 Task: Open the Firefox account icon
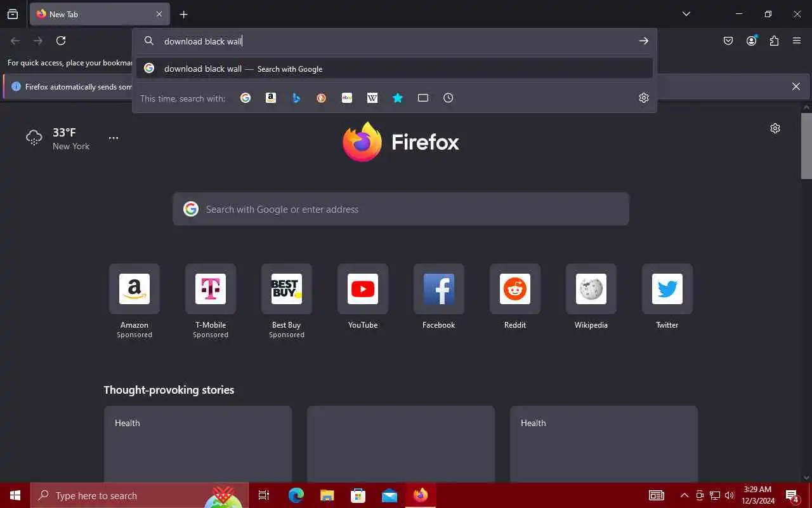pyautogui.click(x=752, y=41)
